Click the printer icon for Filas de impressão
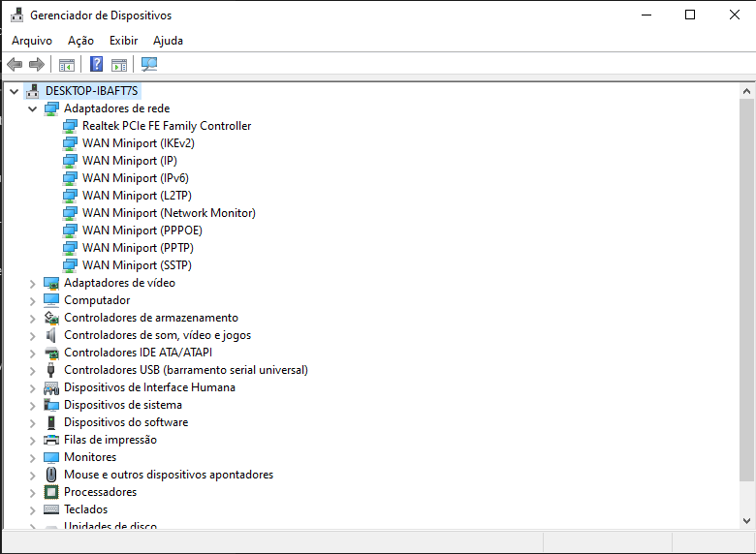Screen dimensions: 756x554 [51, 440]
